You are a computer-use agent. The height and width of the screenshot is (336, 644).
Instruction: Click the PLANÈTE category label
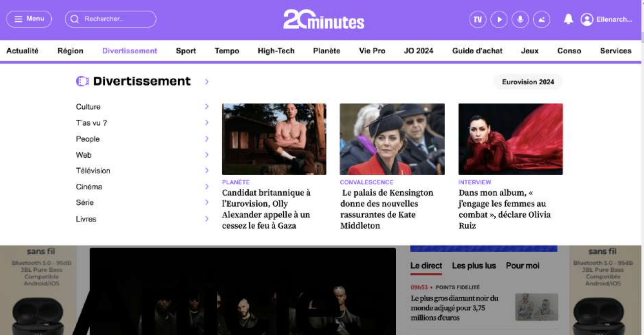(x=236, y=182)
